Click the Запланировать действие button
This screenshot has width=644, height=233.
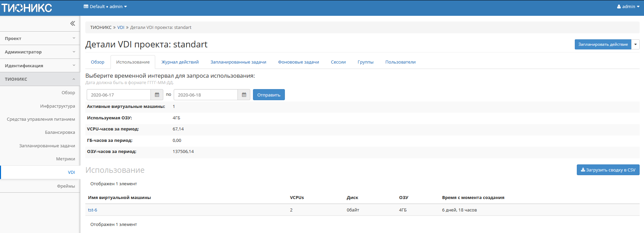pos(603,44)
